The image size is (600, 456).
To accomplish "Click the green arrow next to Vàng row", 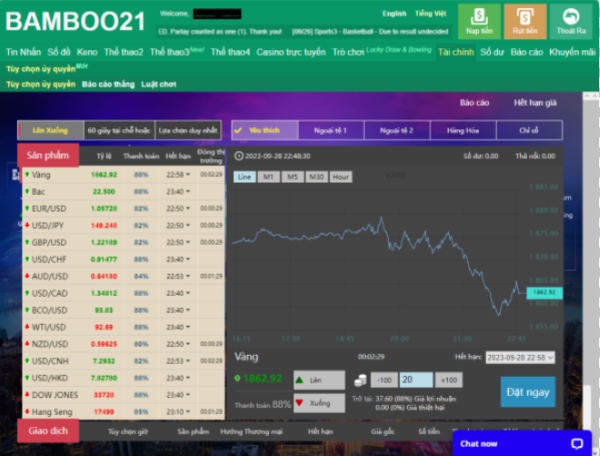I will [x=25, y=174].
